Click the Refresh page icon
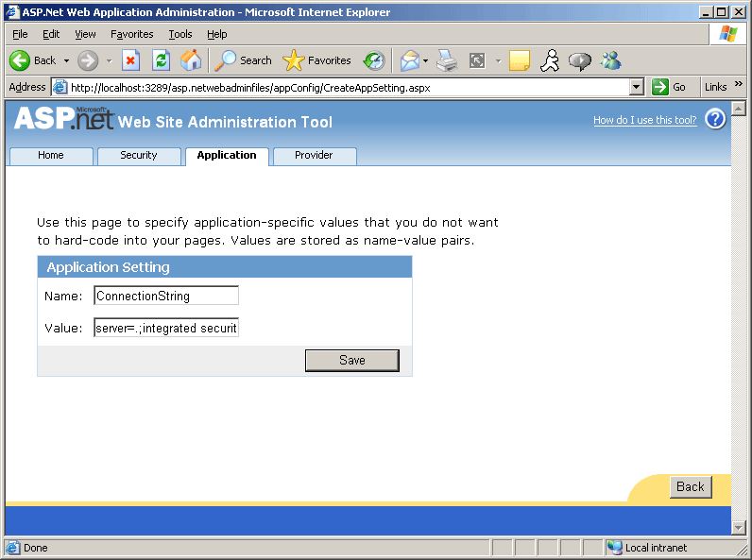The image size is (752, 560). click(161, 60)
